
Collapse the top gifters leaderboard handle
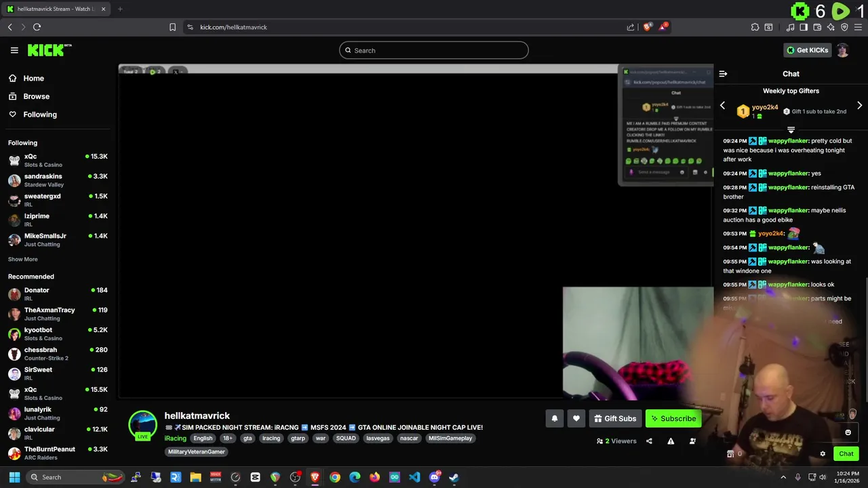click(791, 129)
